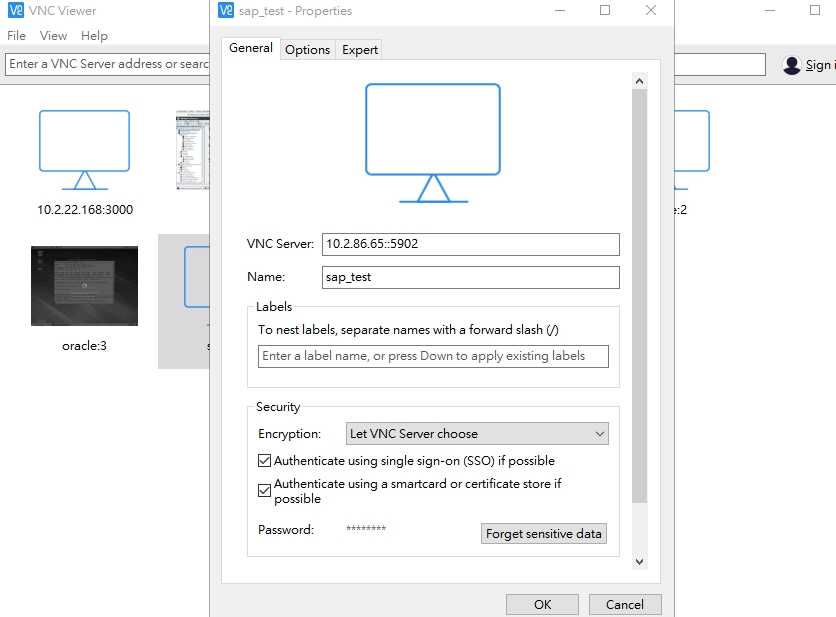Click into the Name field containing sap_test
The width and height of the screenshot is (836, 617).
(471, 277)
